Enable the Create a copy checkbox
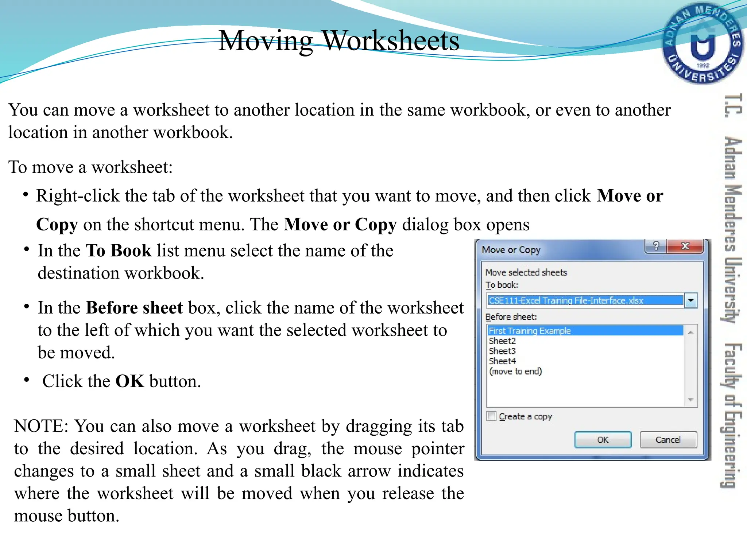 [492, 416]
